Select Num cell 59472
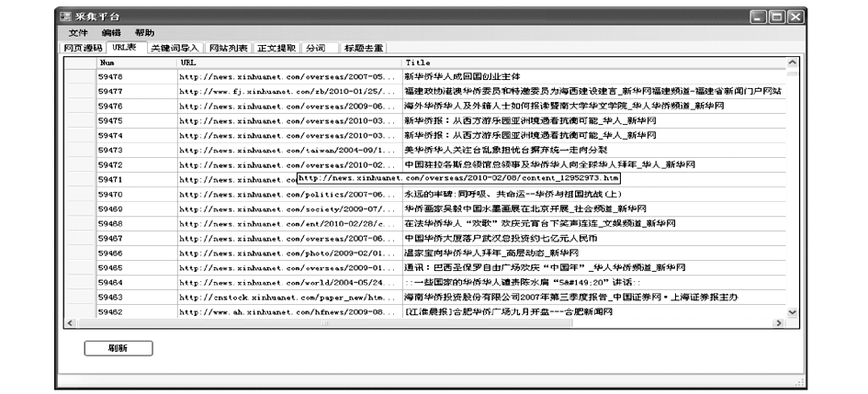 137,165
